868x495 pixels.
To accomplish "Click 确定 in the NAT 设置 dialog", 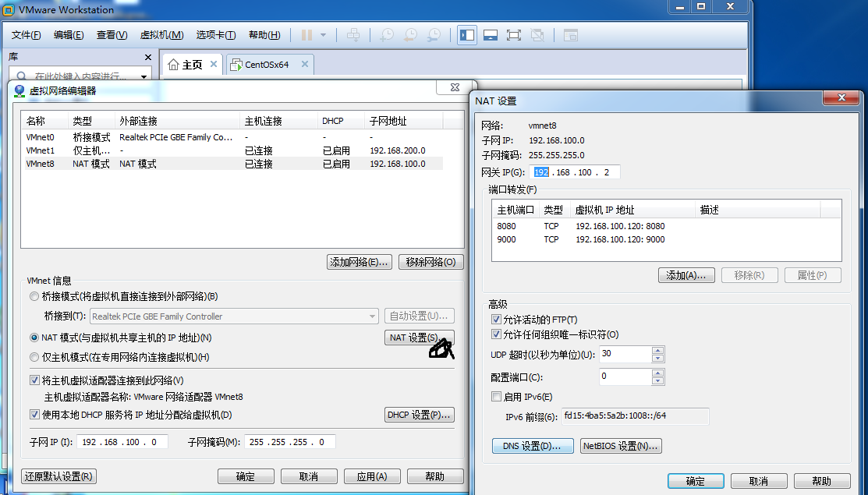I will 696,481.
